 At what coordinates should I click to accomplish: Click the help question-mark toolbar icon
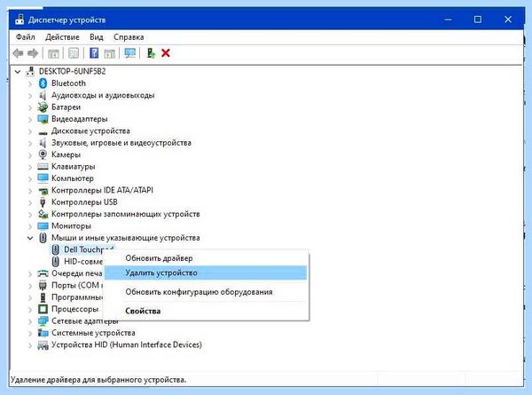[94, 53]
